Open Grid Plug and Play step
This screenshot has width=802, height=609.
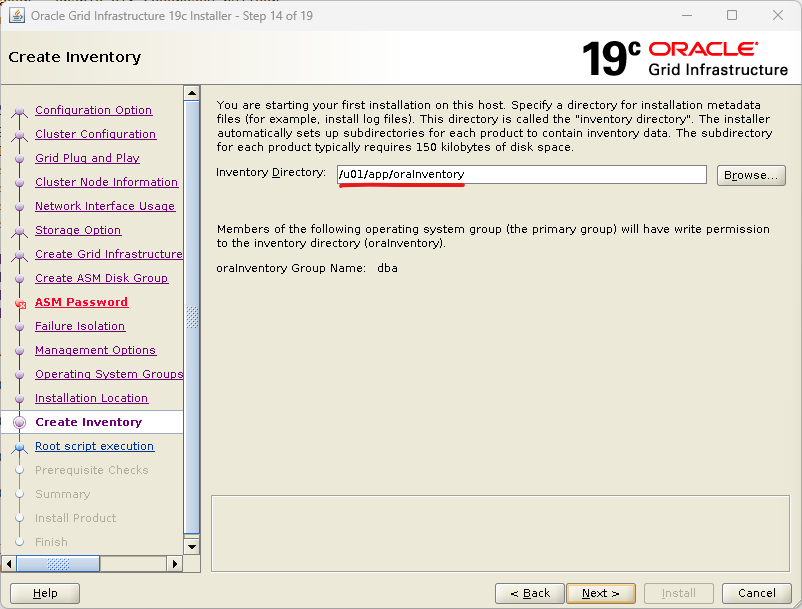[87, 158]
